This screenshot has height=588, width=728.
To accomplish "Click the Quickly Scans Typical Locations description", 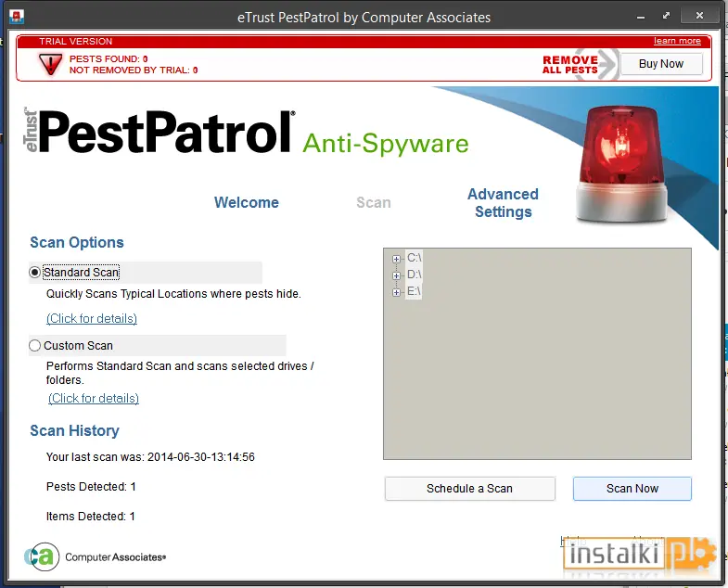I will tap(173, 294).
